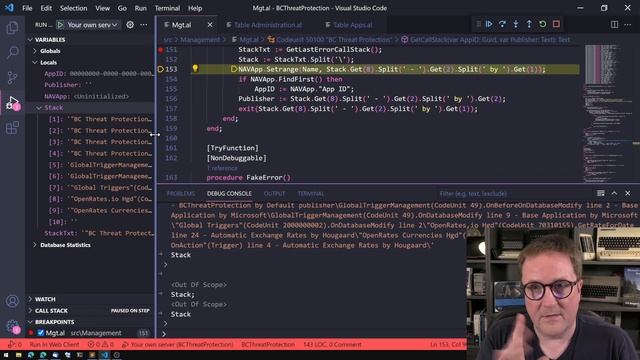This screenshot has height=360, width=640.
Task: Toggle the breakpoint dot on line 151
Action: point(161,49)
